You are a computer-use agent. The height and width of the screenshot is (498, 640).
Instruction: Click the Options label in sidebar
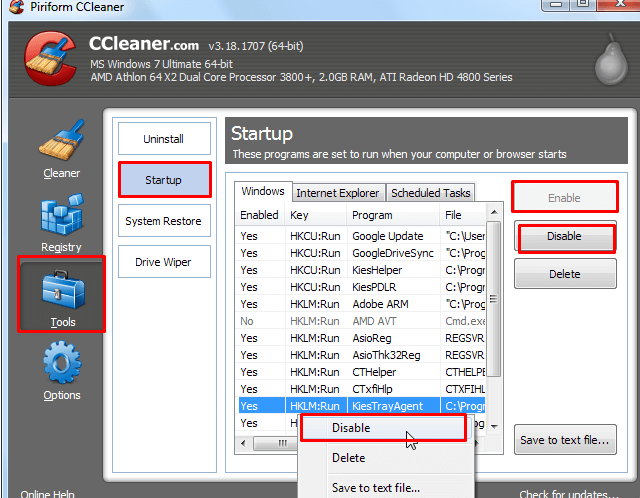tap(62, 395)
